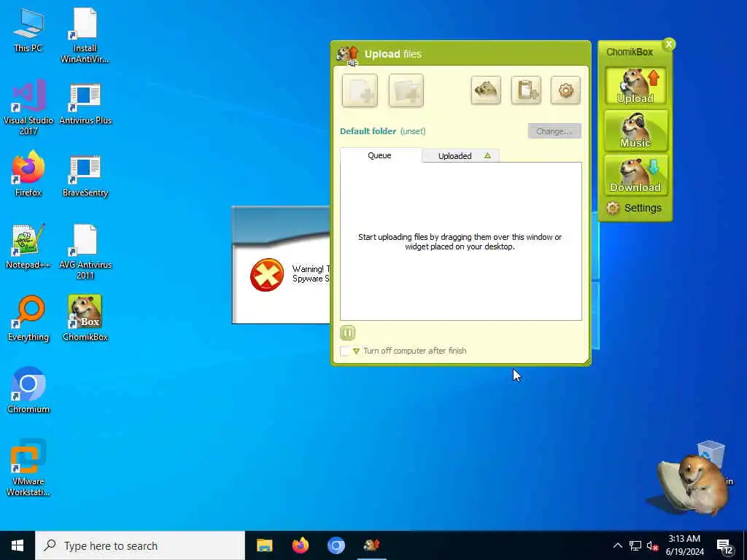747x560 pixels.
Task: Click the green triangle on Uploaded tab
Action: point(487,156)
